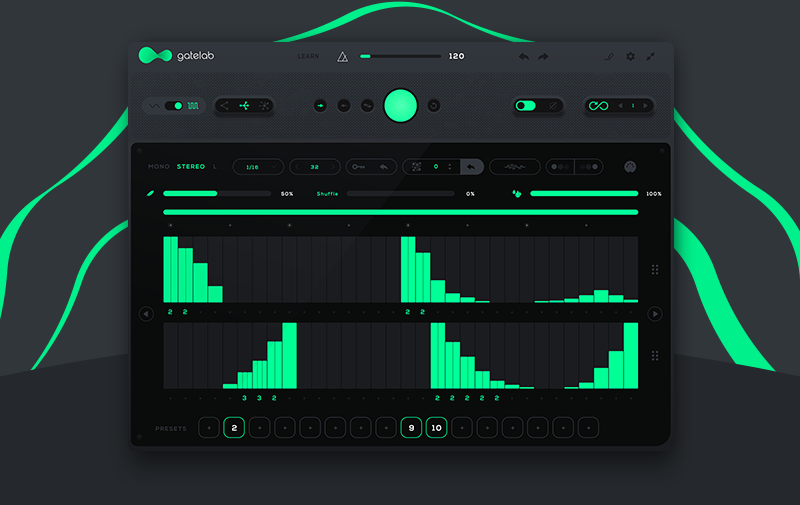800x505 pixels.
Task: Click the left arrow of the 32 steps selector
Action: tap(297, 167)
